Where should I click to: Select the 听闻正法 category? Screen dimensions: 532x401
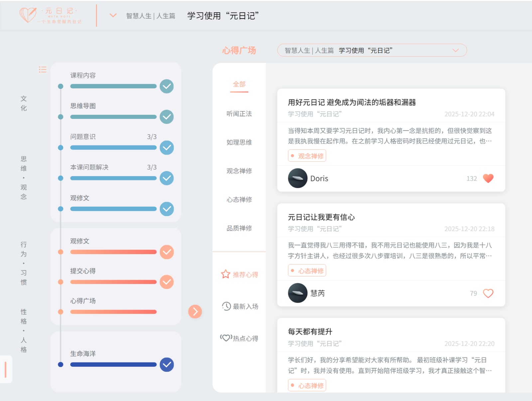[x=239, y=114]
